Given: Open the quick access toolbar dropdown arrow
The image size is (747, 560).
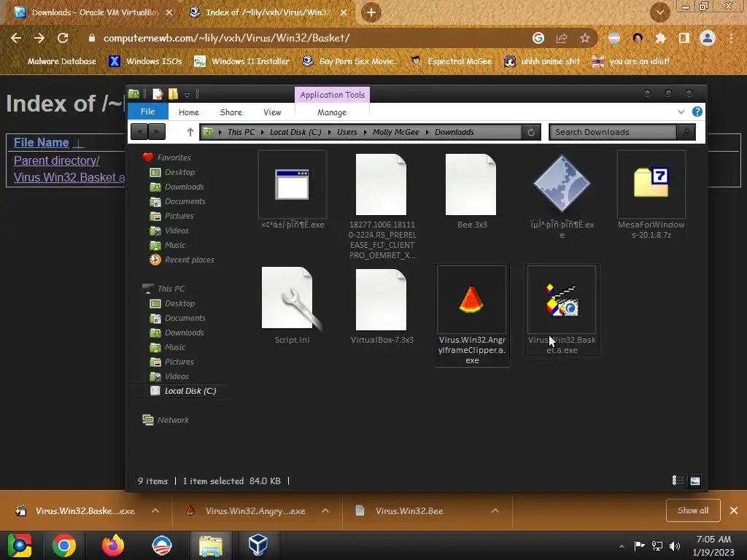Looking at the screenshot, I should pyautogui.click(x=187, y=95).
